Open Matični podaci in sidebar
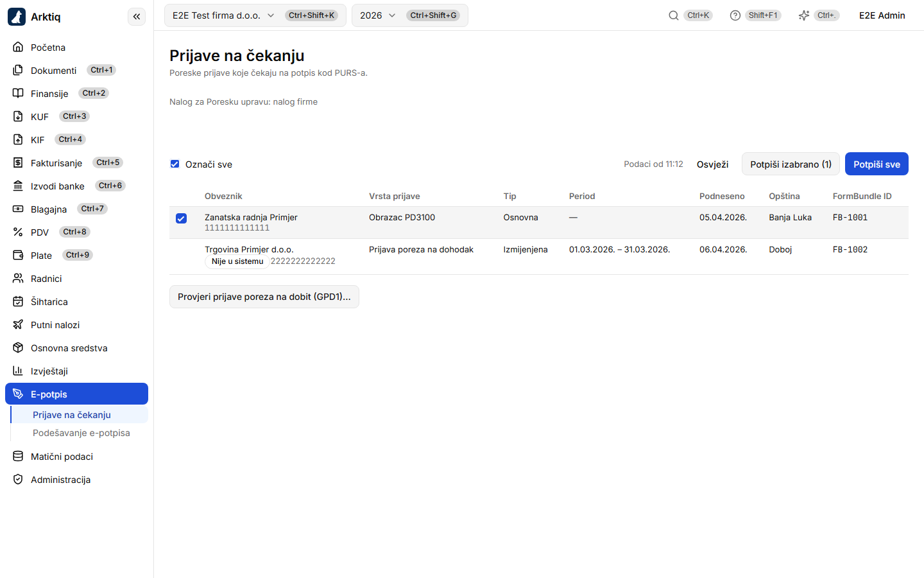This screenshot has width=924, height=578. click(76, 457)
